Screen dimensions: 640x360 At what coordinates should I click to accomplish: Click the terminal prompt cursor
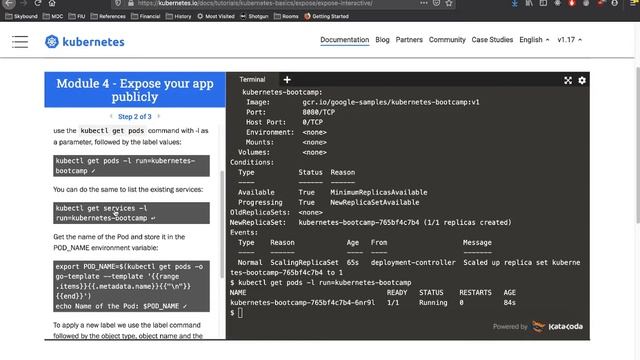[240, 313]
